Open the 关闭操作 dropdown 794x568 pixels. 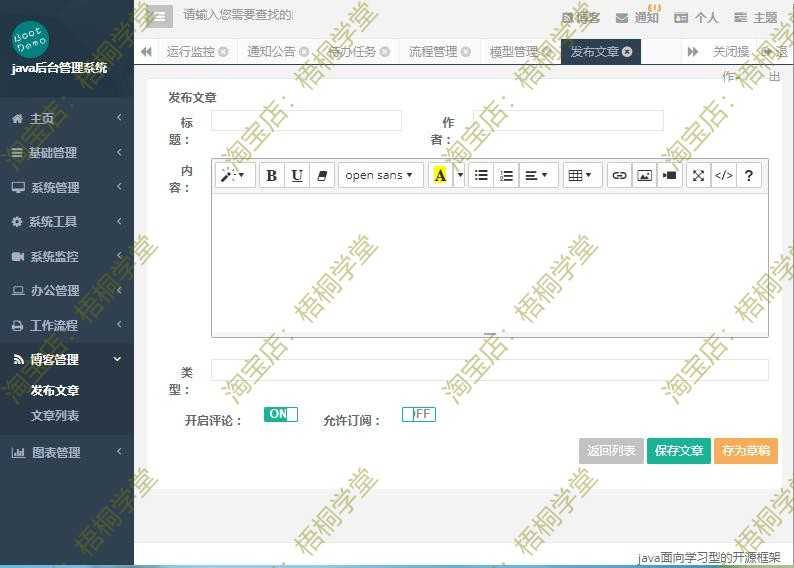(x=731, y=52)
